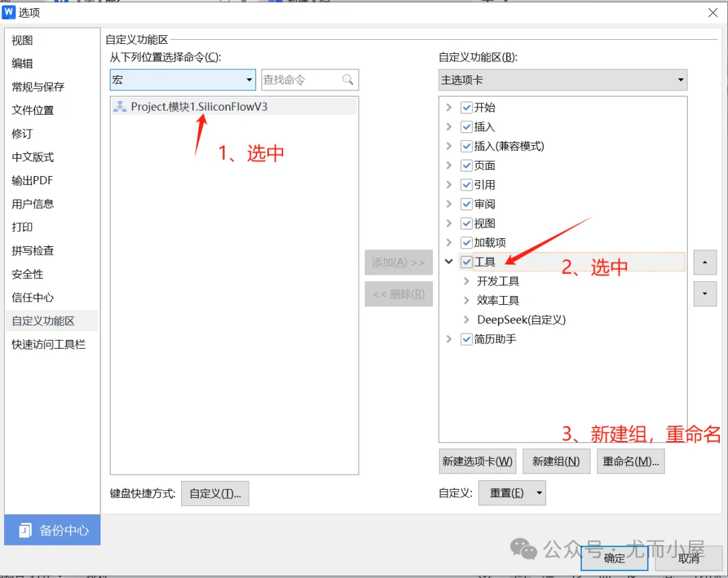Uncheck the 插入 tab checkbox
Viewport: 728px width, 578px height.
click(466, 127)
